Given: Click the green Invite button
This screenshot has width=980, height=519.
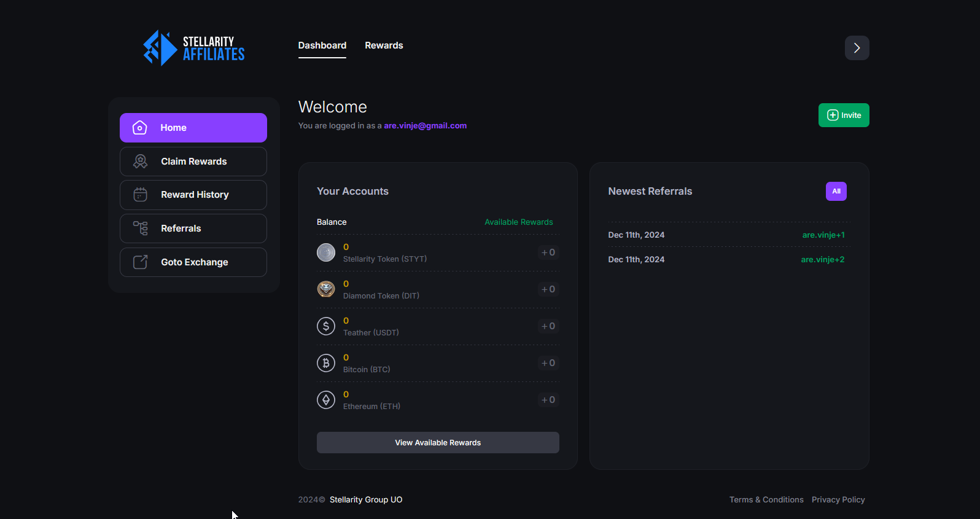Looking at the screenshot, I should click(x=844, y=115).
